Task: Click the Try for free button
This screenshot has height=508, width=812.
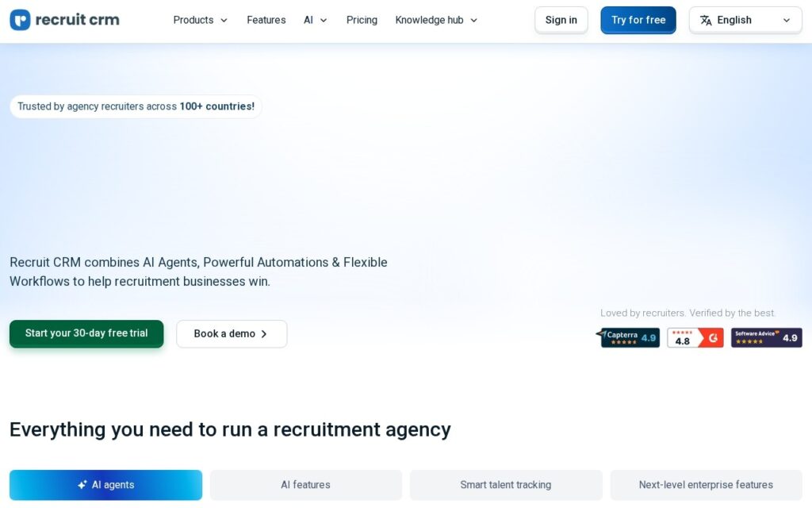Action: (638, 20)
